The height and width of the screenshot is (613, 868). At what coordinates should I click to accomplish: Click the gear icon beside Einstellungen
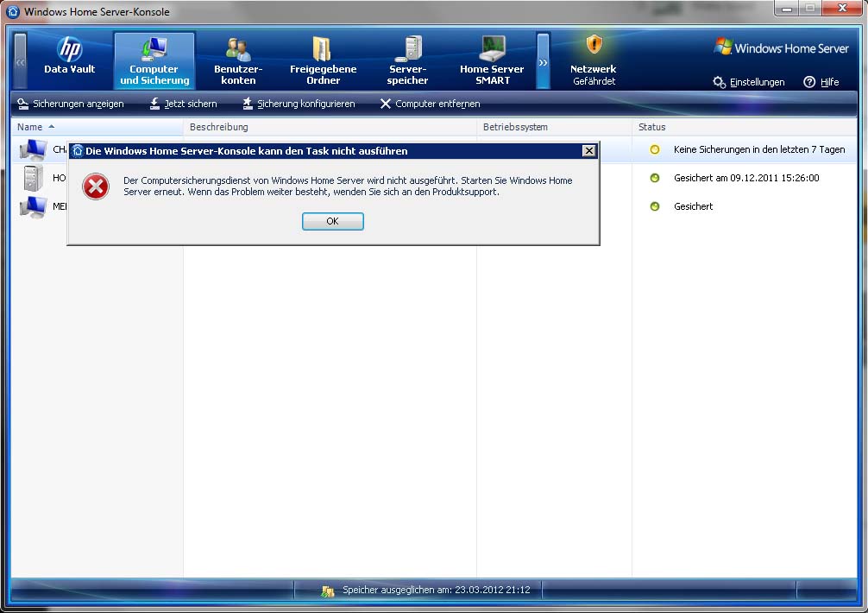tap(719, 83)
